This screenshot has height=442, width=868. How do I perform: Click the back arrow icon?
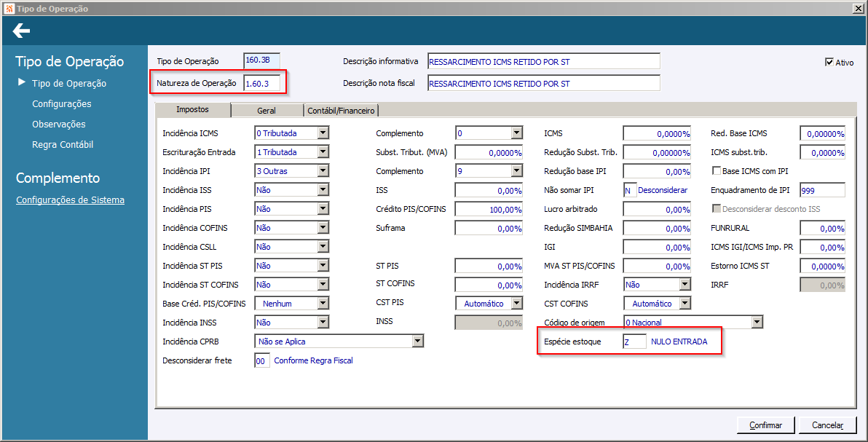point(21,31)
